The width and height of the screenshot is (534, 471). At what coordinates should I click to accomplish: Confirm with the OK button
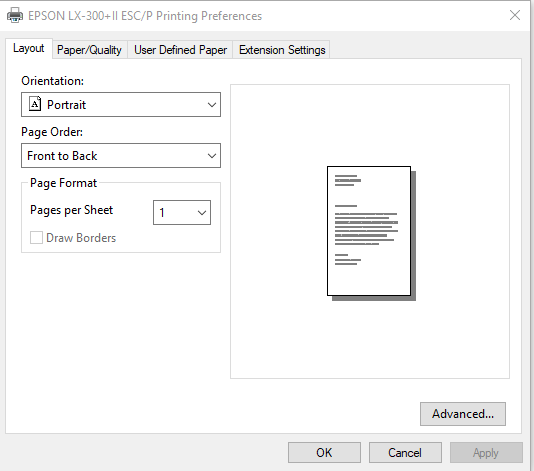[x=324, y=453]
